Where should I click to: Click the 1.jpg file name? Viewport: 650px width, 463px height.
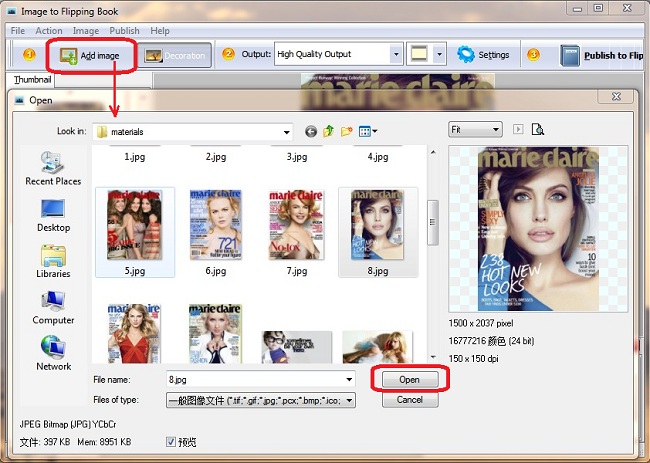(x=135, y=157)
